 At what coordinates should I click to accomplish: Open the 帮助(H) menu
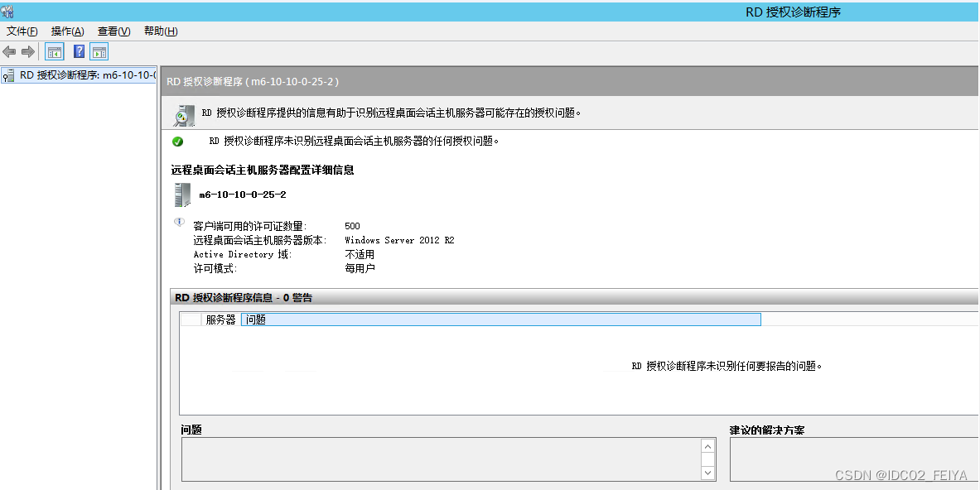161,31
